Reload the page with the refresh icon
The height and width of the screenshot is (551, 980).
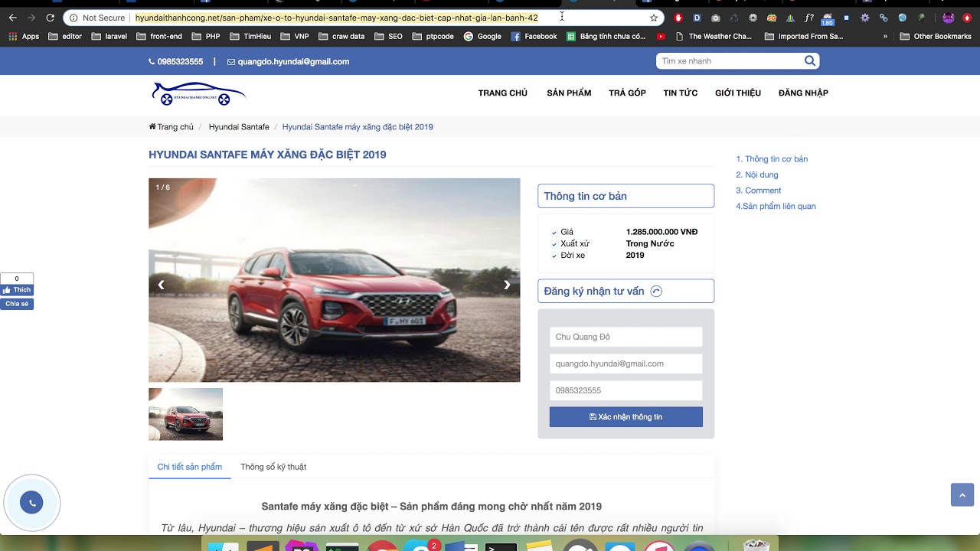[x=50, y=18]
